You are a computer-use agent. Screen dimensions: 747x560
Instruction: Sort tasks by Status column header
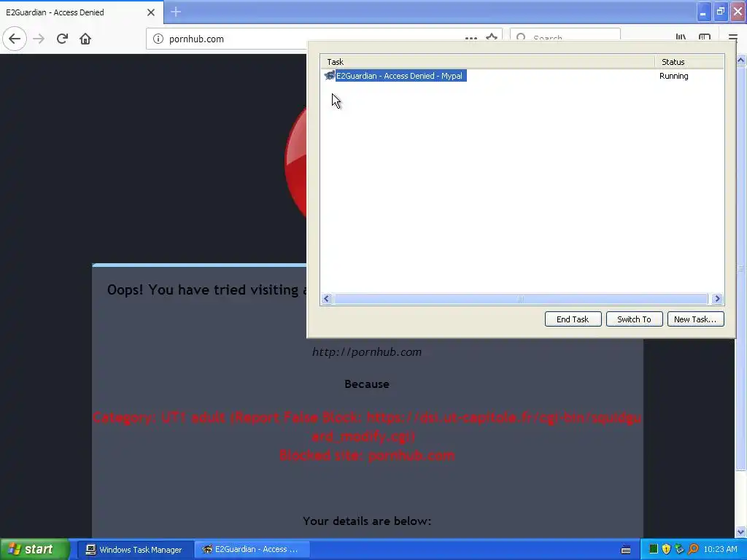(689, 62)
